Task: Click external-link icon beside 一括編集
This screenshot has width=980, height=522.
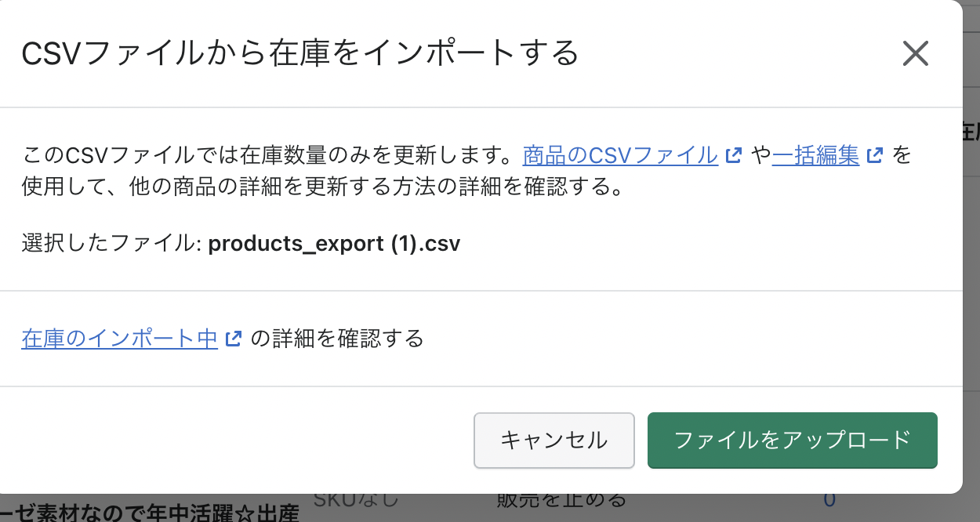Action: coord(876,155)
